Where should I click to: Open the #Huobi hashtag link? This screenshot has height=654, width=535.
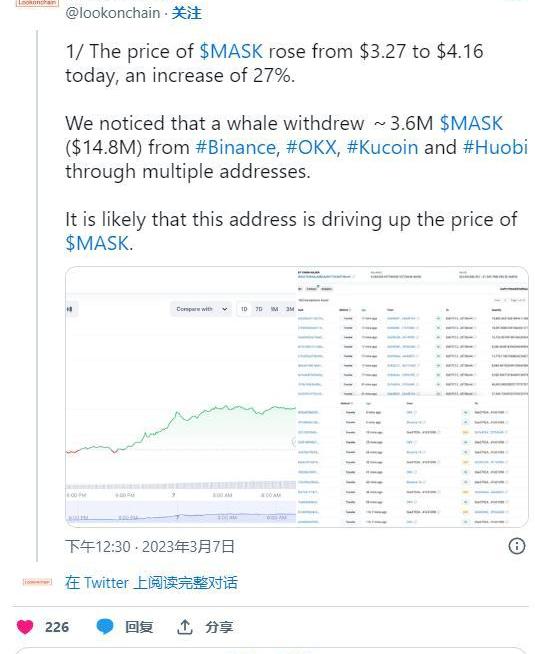495,147
